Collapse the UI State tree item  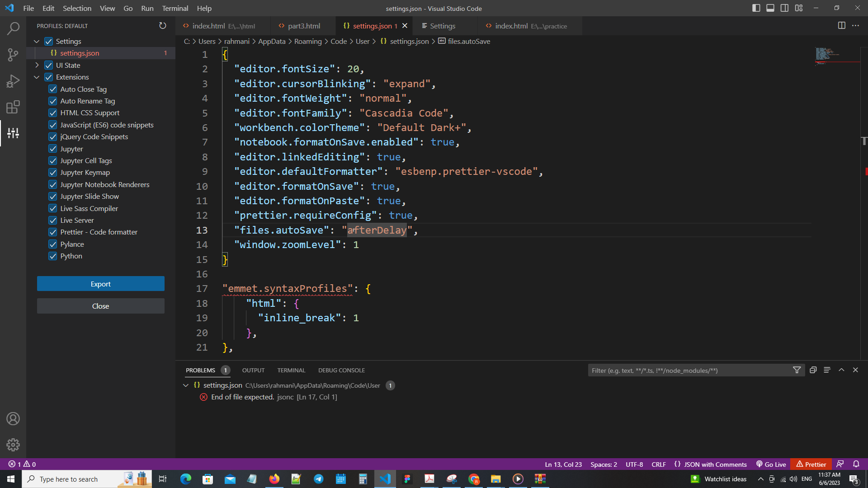pyautogui.click(x=37, y=65)
